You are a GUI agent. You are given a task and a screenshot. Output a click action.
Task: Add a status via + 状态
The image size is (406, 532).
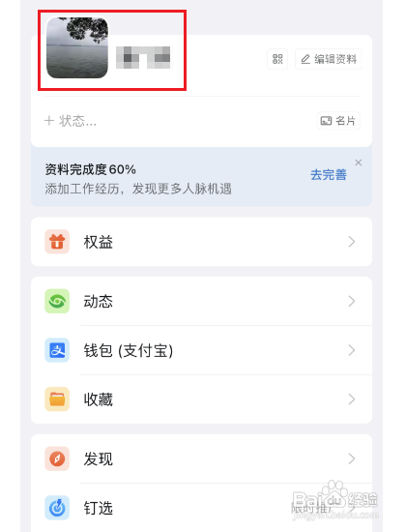click(71, 121)
